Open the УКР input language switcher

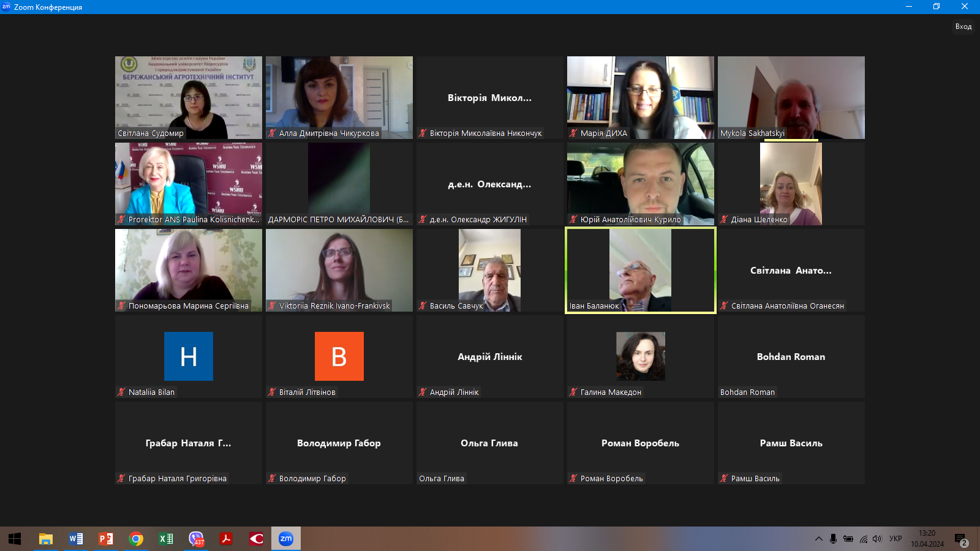coord(895,539)
